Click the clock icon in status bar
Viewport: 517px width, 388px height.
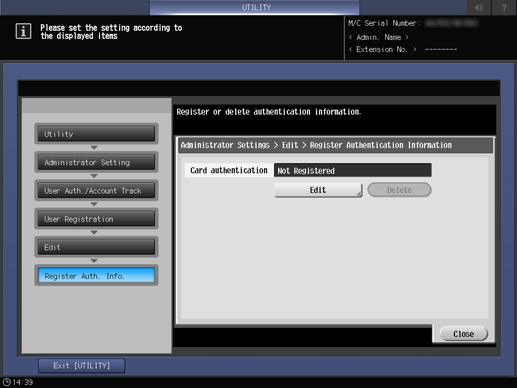pyautogui.click(x=7, y=382)
